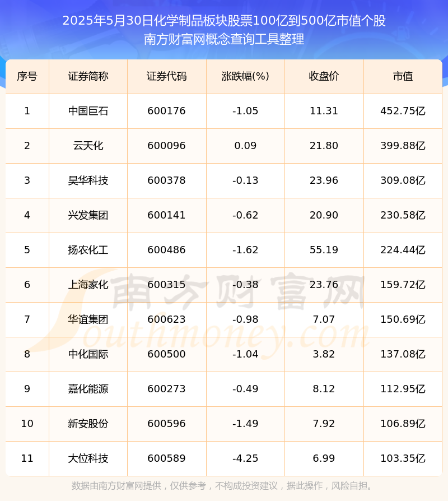The image size is (448, 501).
Task: Click market cap 159.72亿
Action: pos(403,285)
